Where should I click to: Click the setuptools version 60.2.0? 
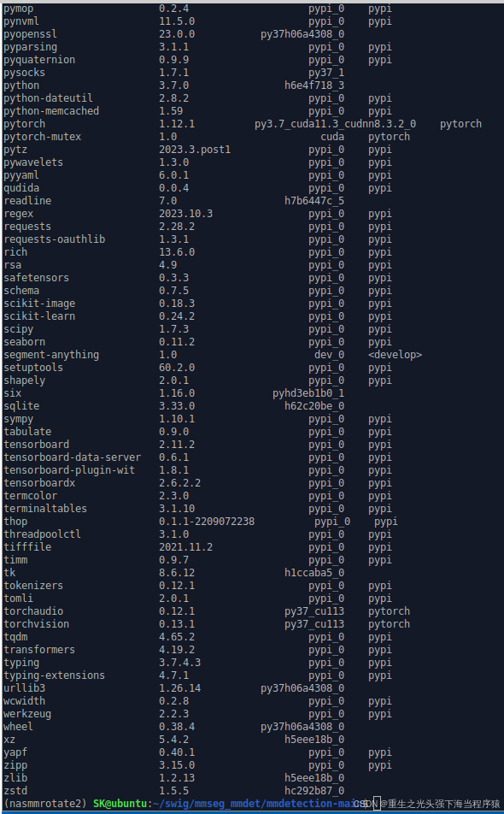[x=177, y=368]
